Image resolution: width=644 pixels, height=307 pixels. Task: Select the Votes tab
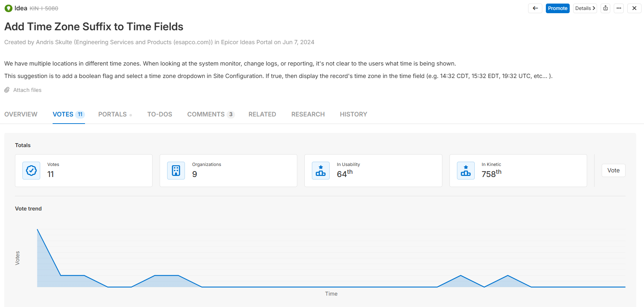coord(69,114)
